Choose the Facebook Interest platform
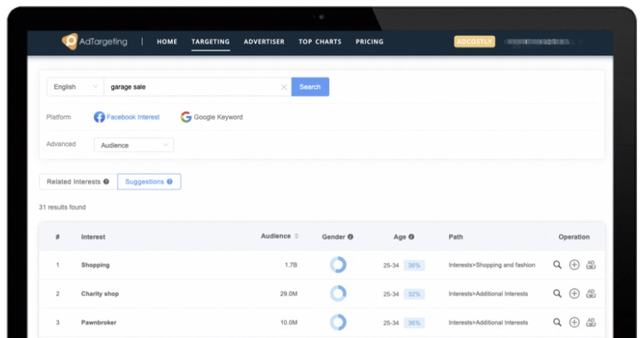The width and height of the screenshot is (644, 338). tap(126, 117)
